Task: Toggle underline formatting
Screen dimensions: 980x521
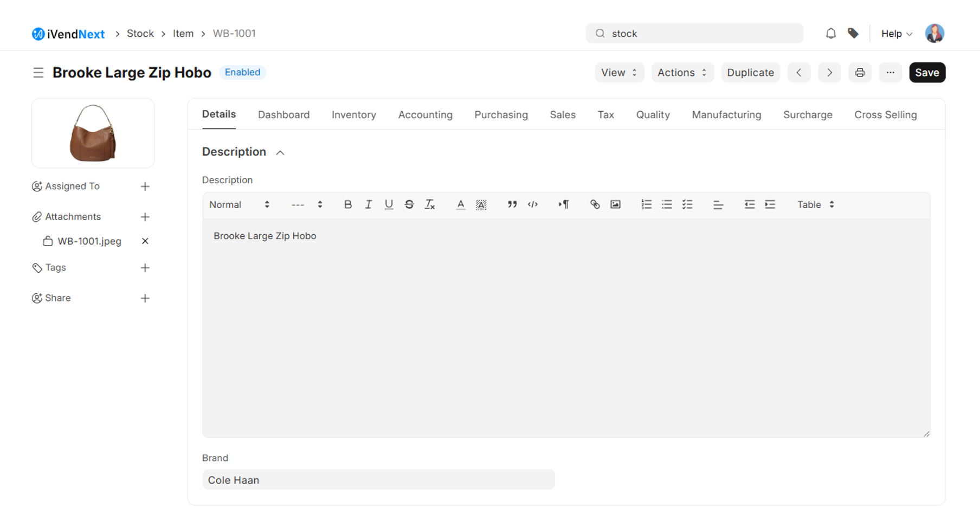Action: coord(389,204)
